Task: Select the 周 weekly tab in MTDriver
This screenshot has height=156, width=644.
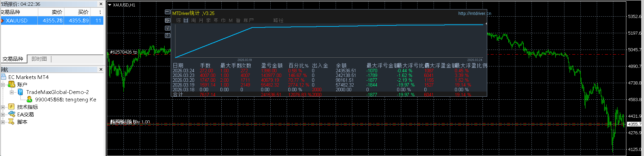Action: (x=193, y=20)
